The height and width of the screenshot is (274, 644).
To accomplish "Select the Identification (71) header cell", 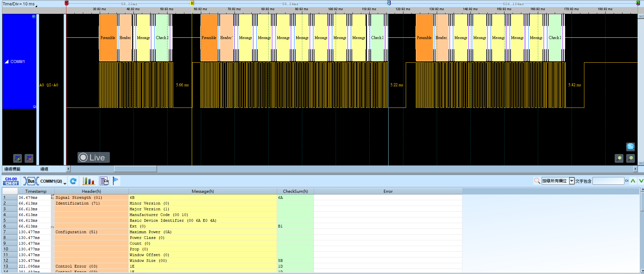I will click(x=91, y=203).
